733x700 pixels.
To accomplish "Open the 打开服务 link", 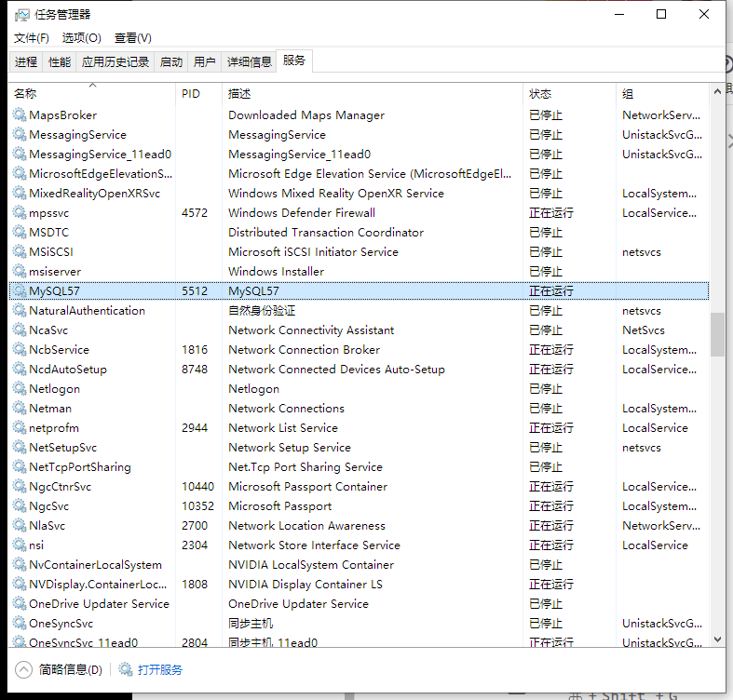I will [x=160, y=669].
